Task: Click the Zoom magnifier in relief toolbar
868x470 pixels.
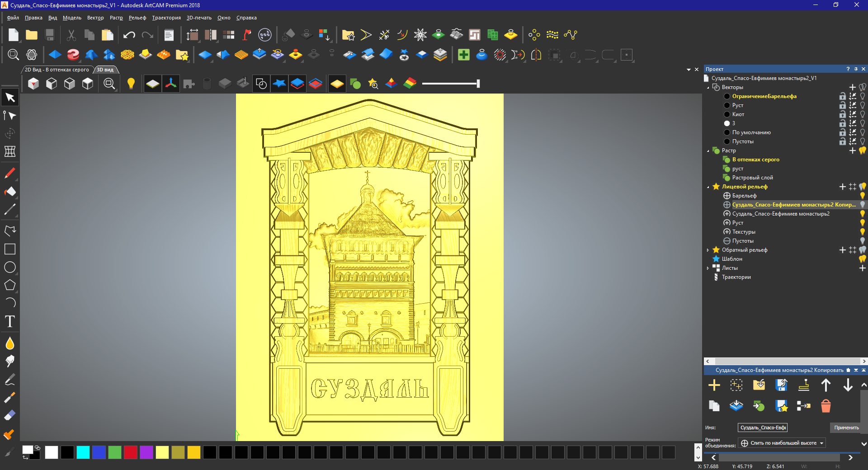Action: [14, 55]
